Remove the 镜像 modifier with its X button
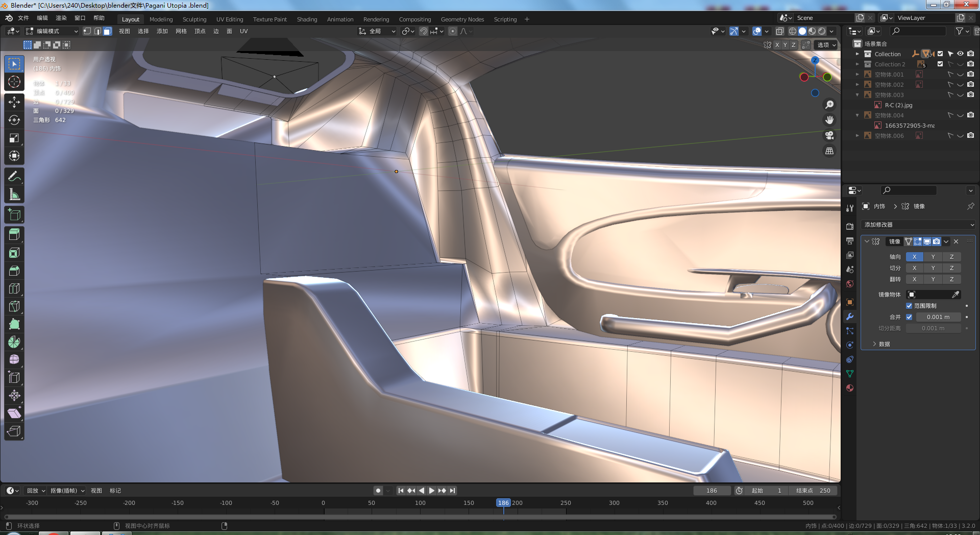980x535 pixels. pyautogui.click(x=956, y=241)
